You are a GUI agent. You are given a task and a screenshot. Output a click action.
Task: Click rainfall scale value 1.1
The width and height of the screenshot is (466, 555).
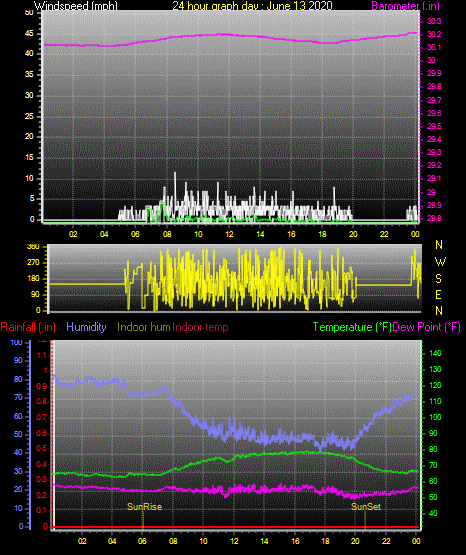[42, 355]
